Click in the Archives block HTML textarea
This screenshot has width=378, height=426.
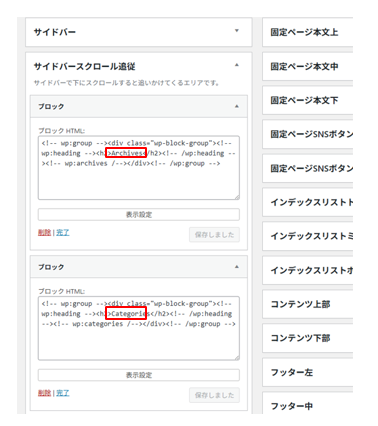coord(139,168)
